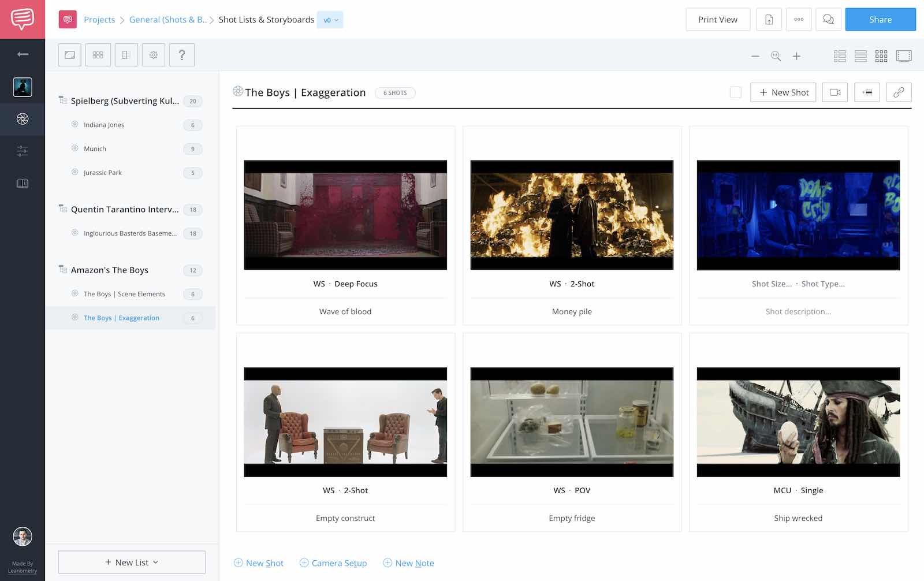Click the bottom Camera Setup link
This screenshot has width=924, height=581.
point(333,563)
